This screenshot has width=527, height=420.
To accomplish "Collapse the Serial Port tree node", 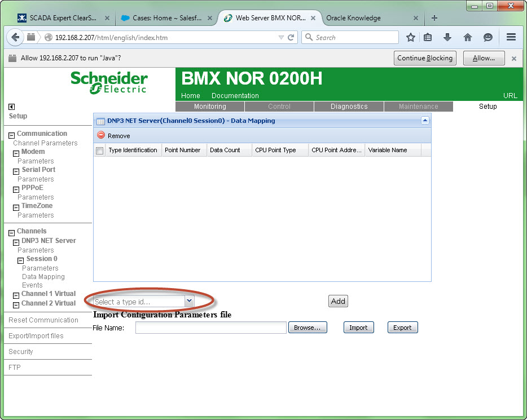I will point(16,171).
